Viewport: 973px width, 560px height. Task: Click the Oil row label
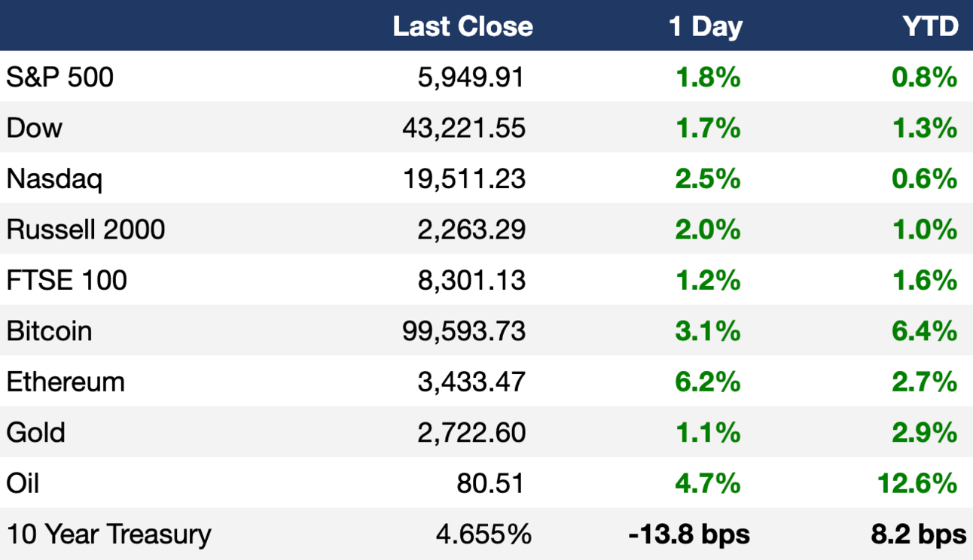pos(23,483)
